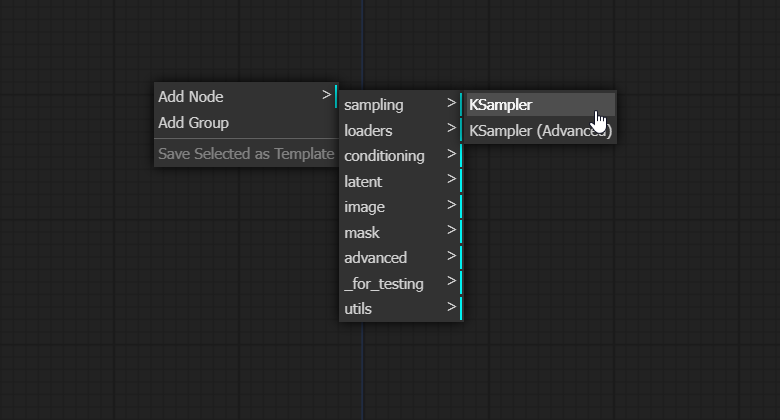The width and height of the screenshot is (780, 420).
Task: Open the _for_testing category
Action: [401, 284]
